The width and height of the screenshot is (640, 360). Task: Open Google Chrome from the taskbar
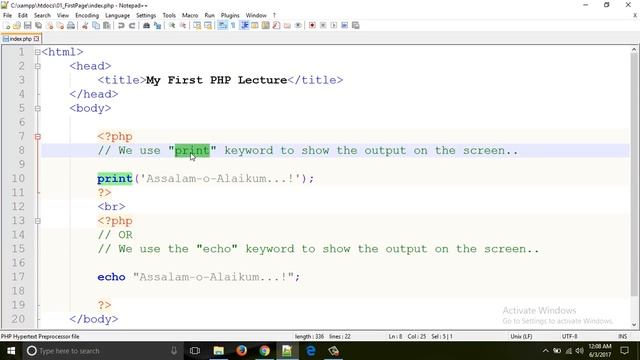click(264, 351)
